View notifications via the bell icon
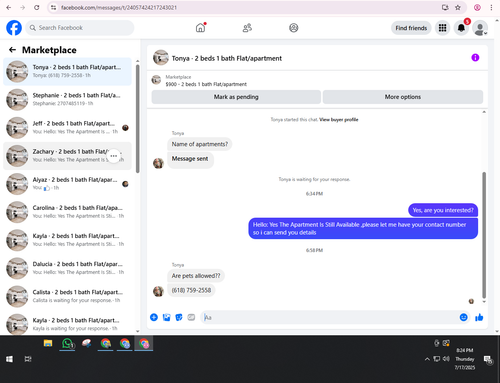Image resolution: width=500 pixels, height=383 pixels. 461,28
